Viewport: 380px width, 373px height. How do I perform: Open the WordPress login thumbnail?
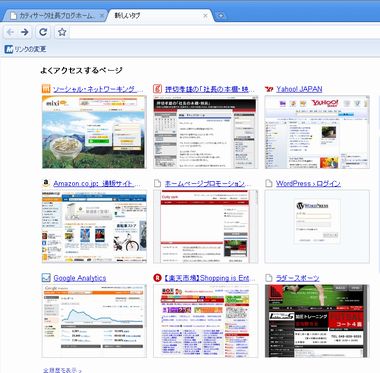click(317, 226)
